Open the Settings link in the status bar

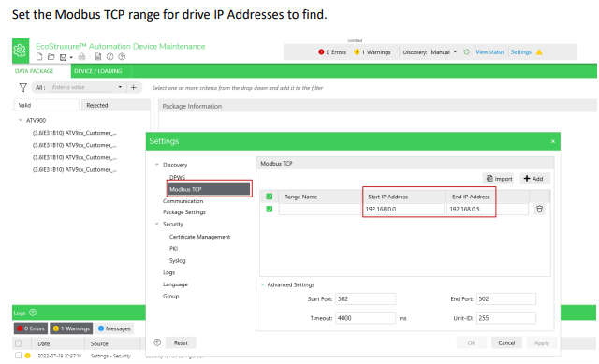click(x=520, y=52)
